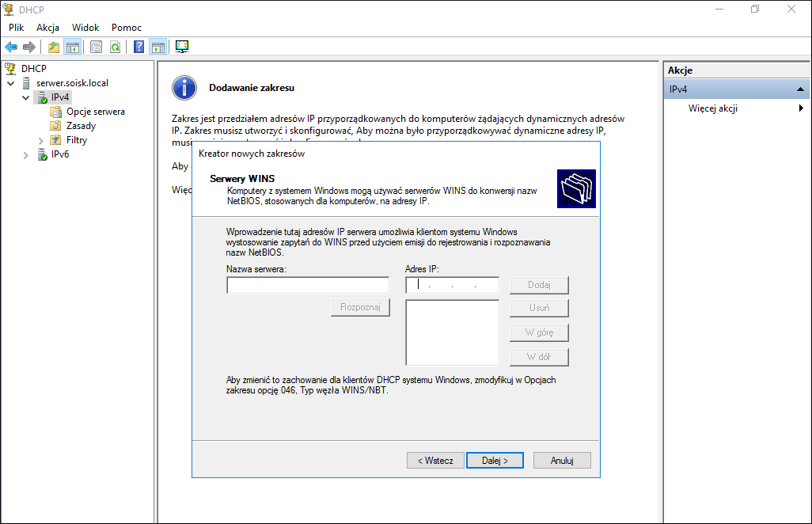The width and height of the screenshot is (812, 524).
Task: Expand the IPv6 tree node
Action: (26, 155)
